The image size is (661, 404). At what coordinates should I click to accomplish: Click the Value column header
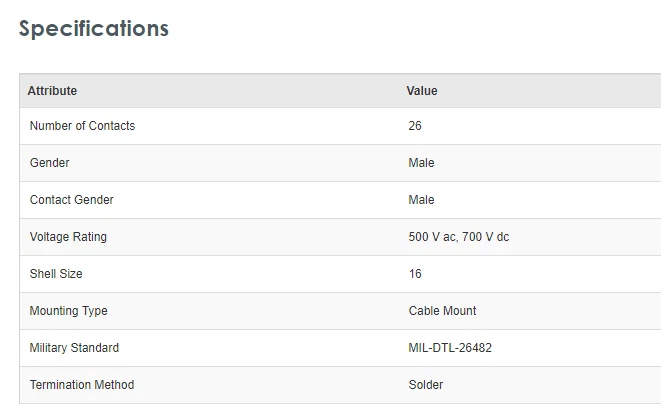[421, 91]
